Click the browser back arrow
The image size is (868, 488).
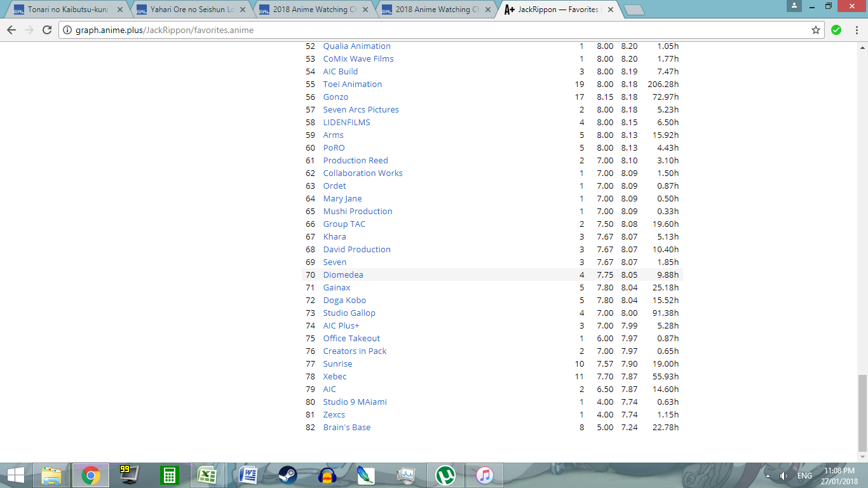point(11,30)
